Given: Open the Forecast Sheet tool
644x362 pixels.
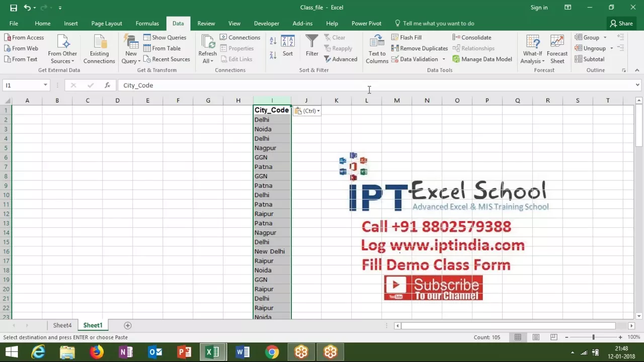Looking at the screenshot, I should click(x=557, y=49).
